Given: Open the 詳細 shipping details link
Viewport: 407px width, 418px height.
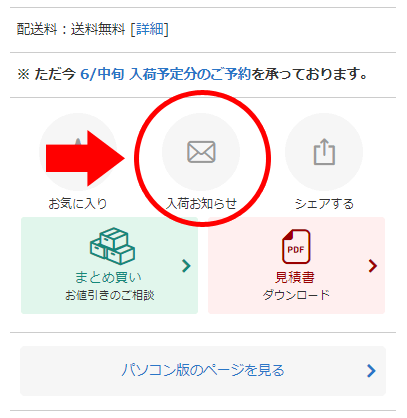Looking at the screenshot, I should click(150, 29).
